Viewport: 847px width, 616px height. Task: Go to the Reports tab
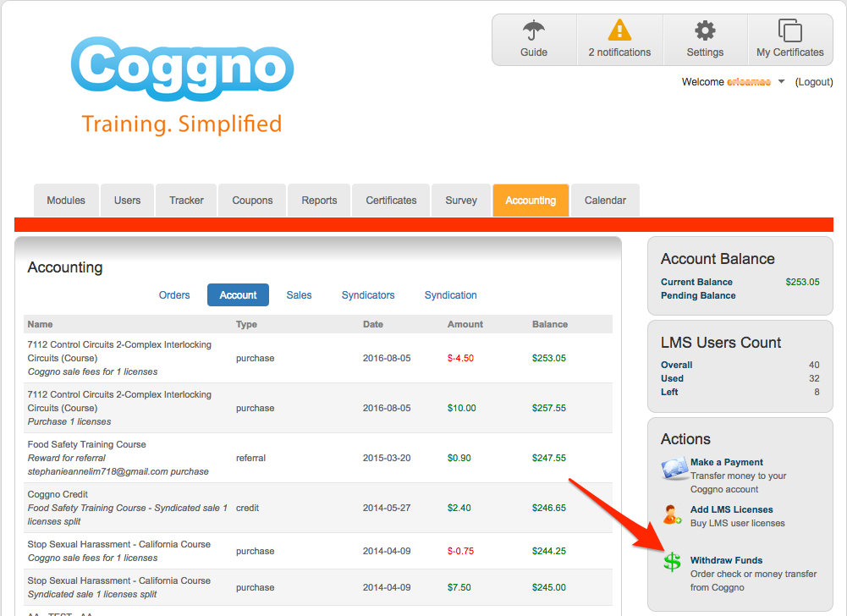pyautogui.click(x=319, y=200)
